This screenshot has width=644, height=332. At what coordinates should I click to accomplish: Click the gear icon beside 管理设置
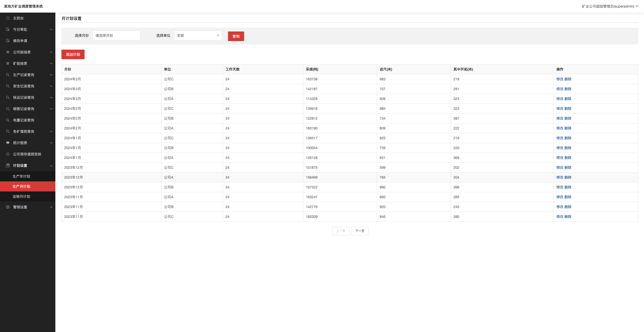tap(8, 207)
